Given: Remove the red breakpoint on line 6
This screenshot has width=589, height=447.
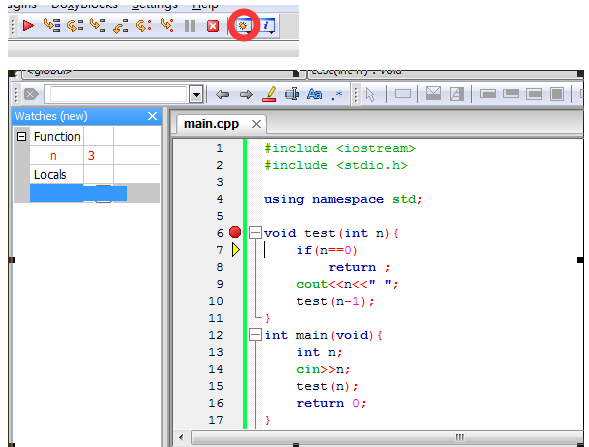Looking at the screenshot, I should pos(235,232).
